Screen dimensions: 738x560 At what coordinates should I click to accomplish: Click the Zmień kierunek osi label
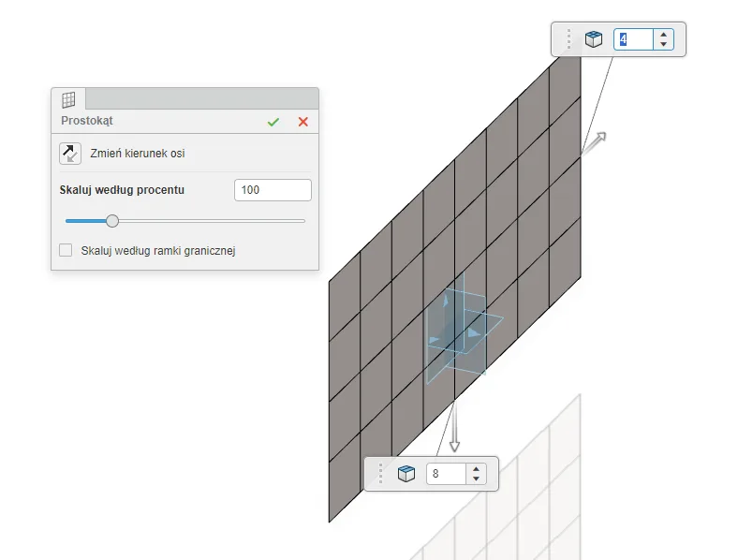(x=138, y=154)
